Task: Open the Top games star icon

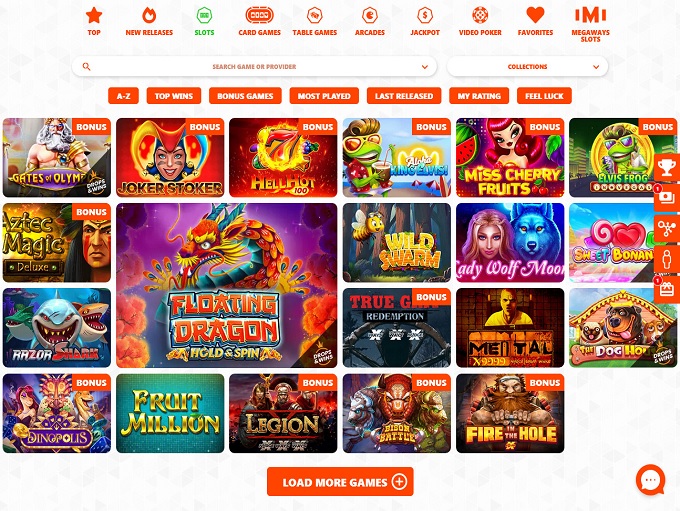Action: [x=94, y=15]
